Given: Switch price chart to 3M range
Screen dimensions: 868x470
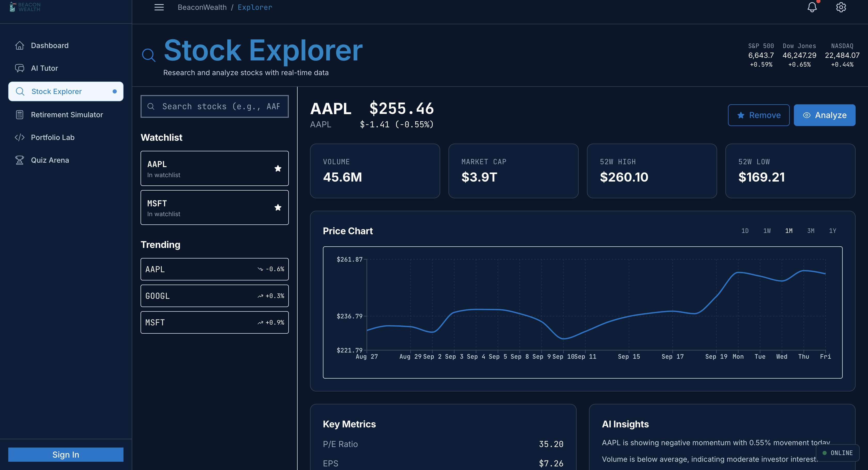Looking at the screenshot, I should coord(810,231).
